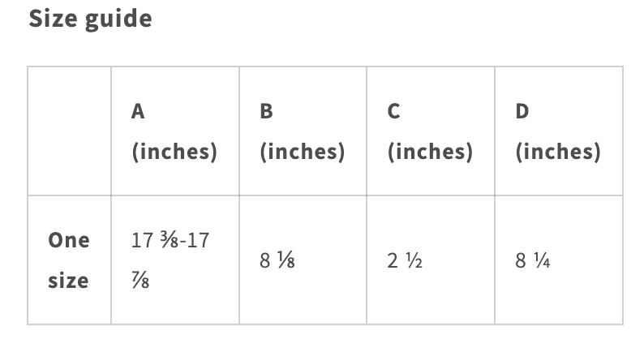Click the One size row label
Screen dimensions: 644x352
coord(69,260)
